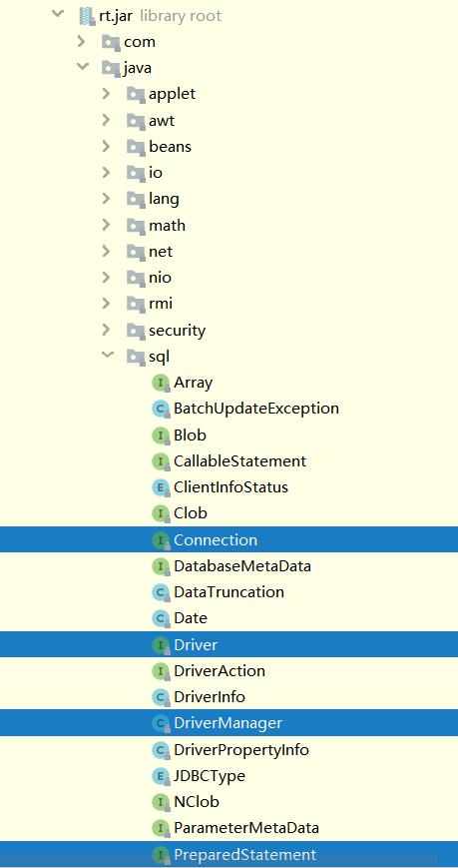Select the ParameterMetaData interface row
Viewport: 458px width, 868px height.
pos(229,828)
